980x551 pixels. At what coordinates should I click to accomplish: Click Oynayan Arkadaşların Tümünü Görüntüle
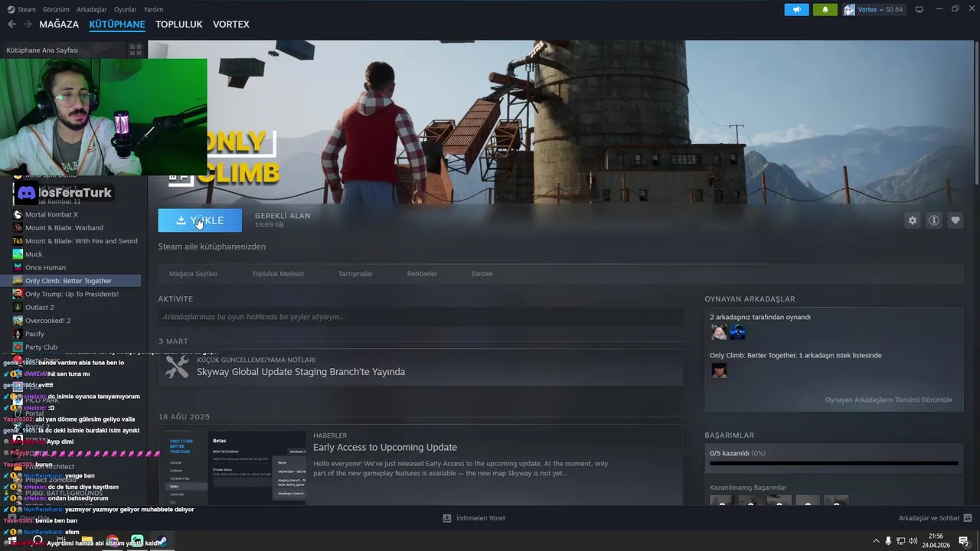(x=888, y=399)
